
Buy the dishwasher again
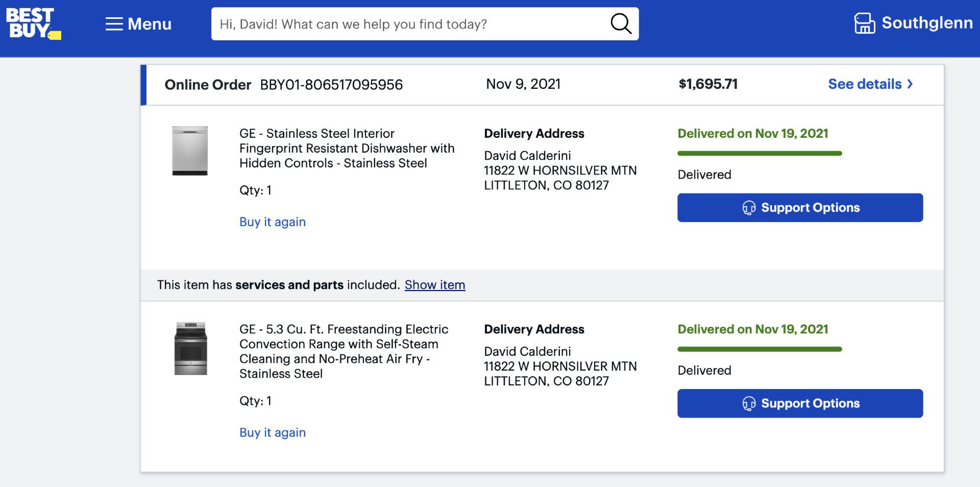(x=273, y=222)
